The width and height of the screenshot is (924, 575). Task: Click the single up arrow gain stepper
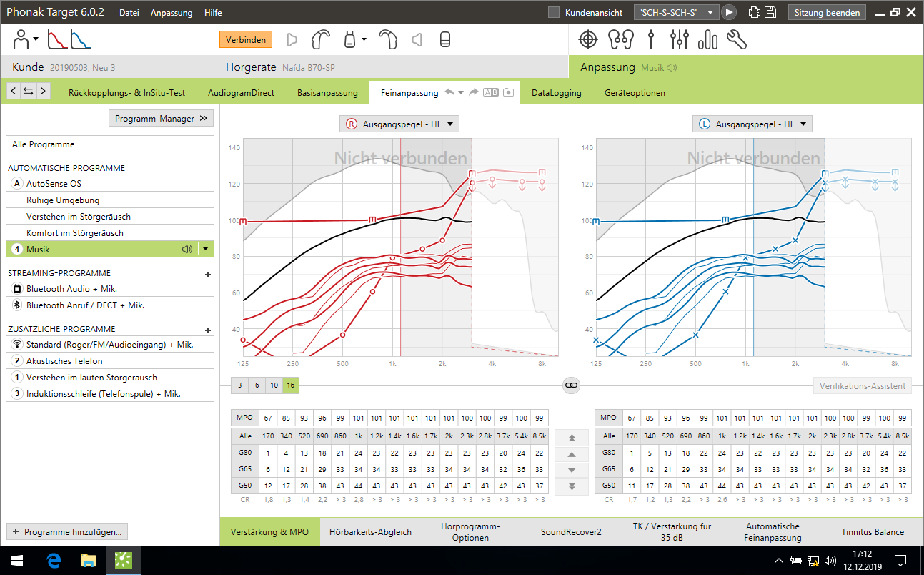(x=572, y=454)
